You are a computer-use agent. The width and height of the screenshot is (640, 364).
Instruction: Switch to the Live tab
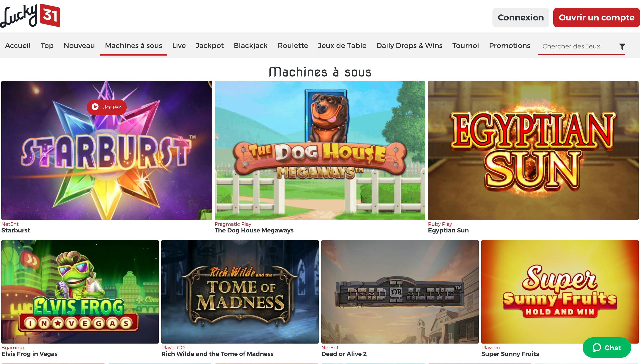pyautogui.click(x=179, y=46)
